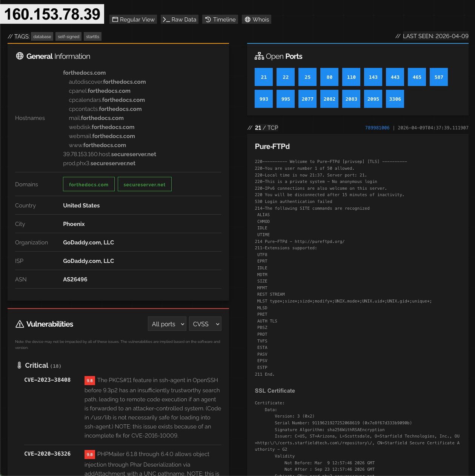Switch to the Timeline view
Viewport: 475px width, 476px height.
click(x=220, y=19)
